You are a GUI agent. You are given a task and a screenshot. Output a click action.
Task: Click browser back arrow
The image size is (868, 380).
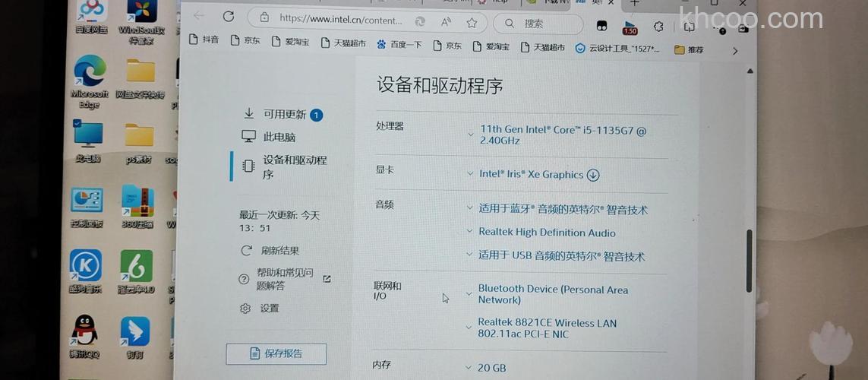click(199, 16)
